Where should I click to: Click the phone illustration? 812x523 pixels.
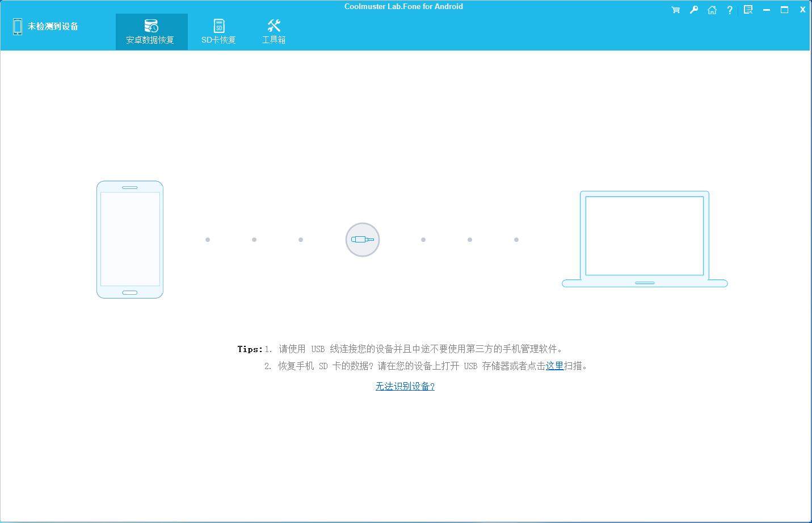[x=130, y=240]
